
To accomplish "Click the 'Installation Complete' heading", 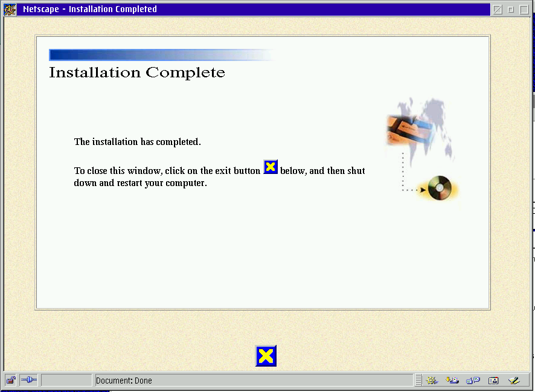I will (137, 72).
